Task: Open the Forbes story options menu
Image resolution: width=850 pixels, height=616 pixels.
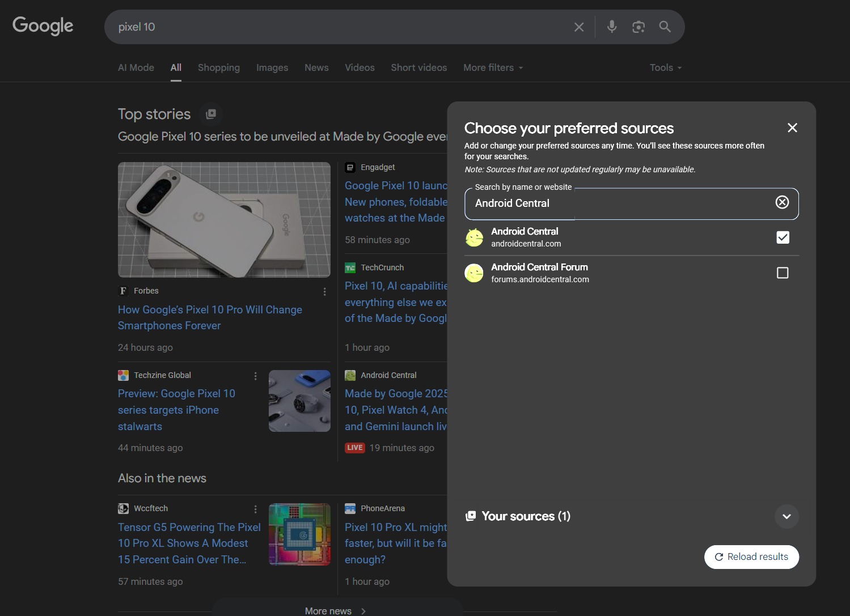Action: pos(324,291)
